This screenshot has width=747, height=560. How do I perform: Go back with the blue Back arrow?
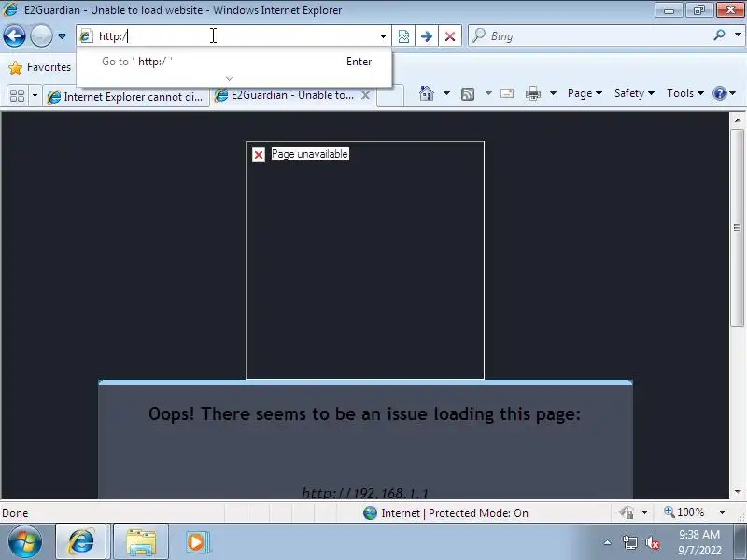[x=14, y=35]
